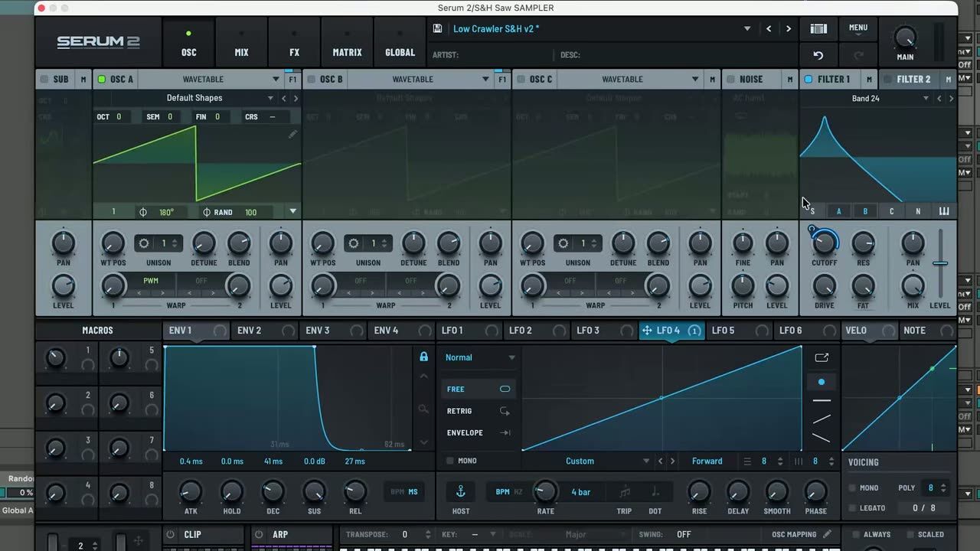Enable the LFO dotted rate icon
The image size is (980, 551).
click(x=655, y=492)
